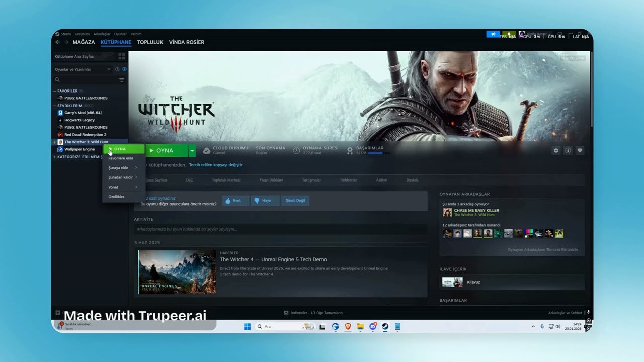Image resolution: width=644 pixels, height=362 pixels.
Task: Select Wallpaper Engine in the library
Action: [x=79, y=149]
